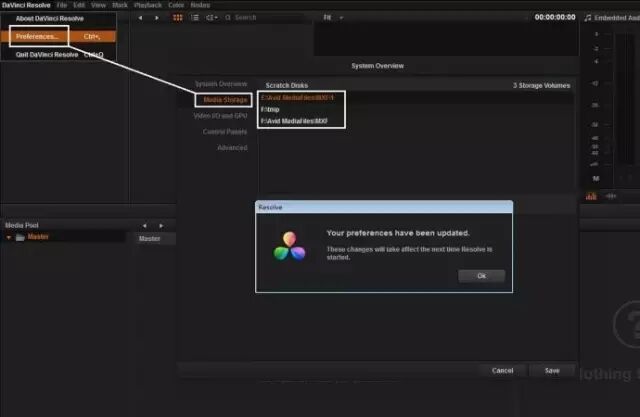The height and width of the screenshot is (417, 640).
Task: Select the orange Master bin in tree
Action: [38, 237]
